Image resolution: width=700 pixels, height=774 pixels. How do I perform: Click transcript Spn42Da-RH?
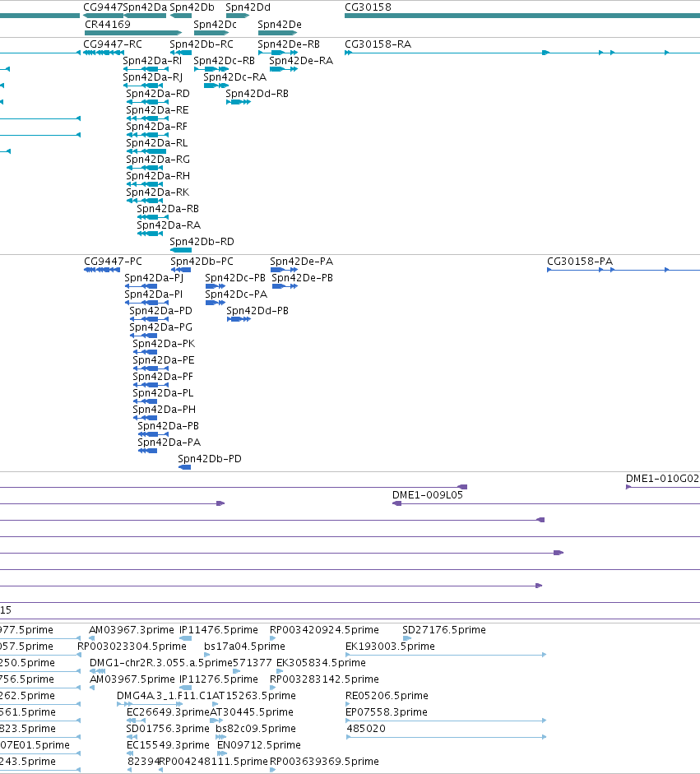pos(158,176)
